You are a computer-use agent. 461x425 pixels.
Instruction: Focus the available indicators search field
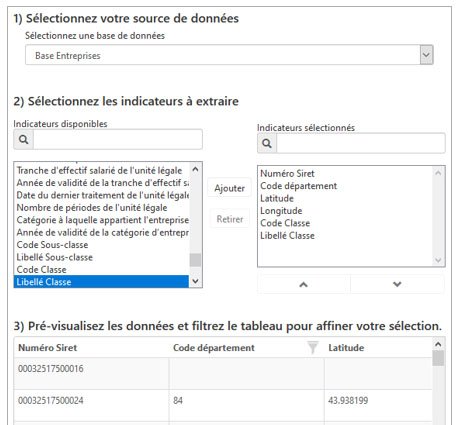point(117,139)
